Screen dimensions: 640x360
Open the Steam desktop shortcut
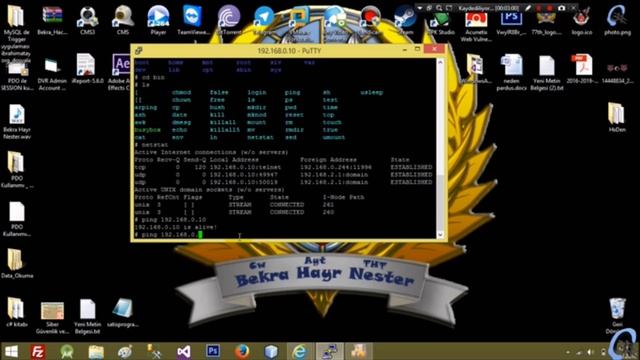(405, 20)
